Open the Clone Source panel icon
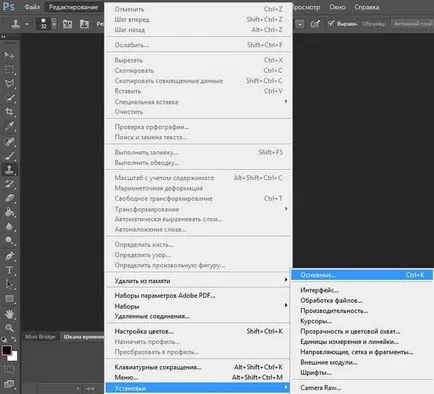 84,24
